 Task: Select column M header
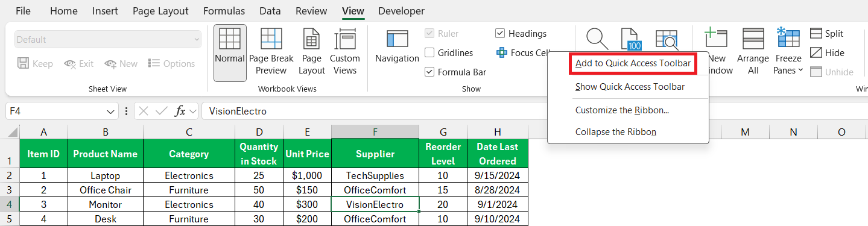click(x=746, y=132)
